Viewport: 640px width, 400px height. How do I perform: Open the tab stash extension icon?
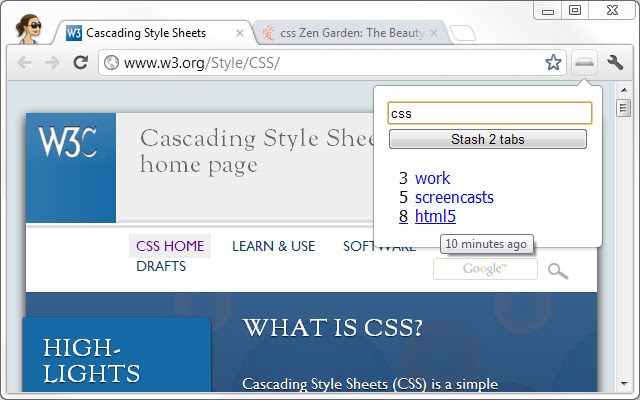coord(584,62)
